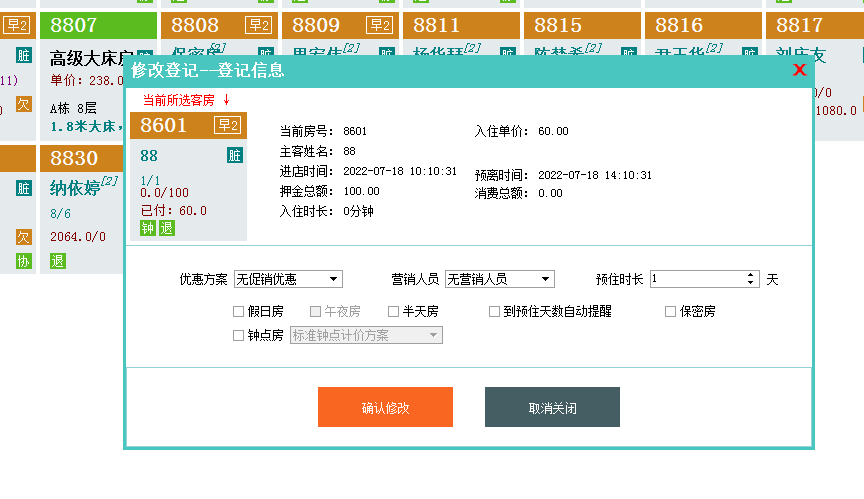Select room card 8811 in the background
Screen dimensions: 864x499
460,25
